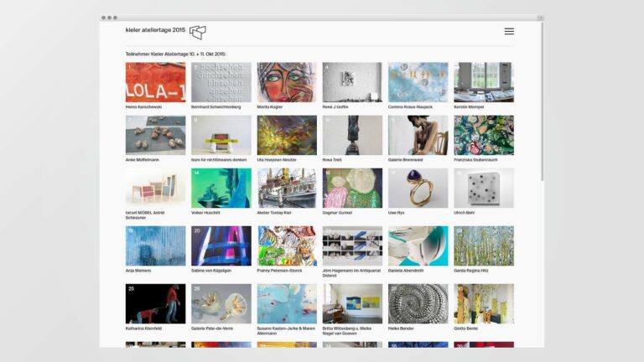This screenshot has height=362, width=644.
Task: Click the name Corinna Kraus-Naujeck
Action: click(410, 106)
